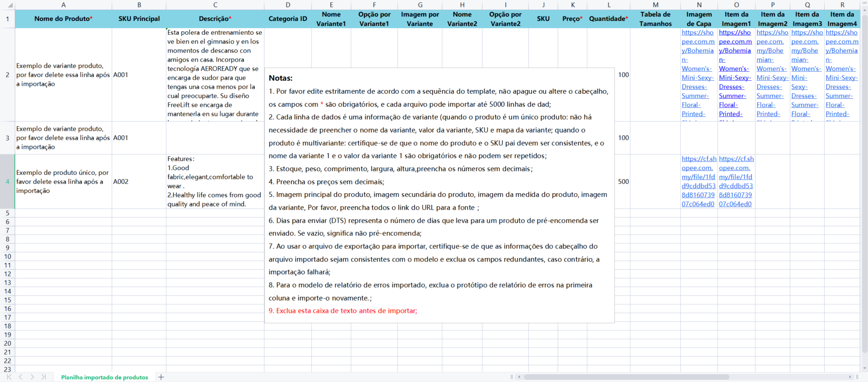Select the Features description cell in row 4
868x382 pixels.
tap(215, 181)
